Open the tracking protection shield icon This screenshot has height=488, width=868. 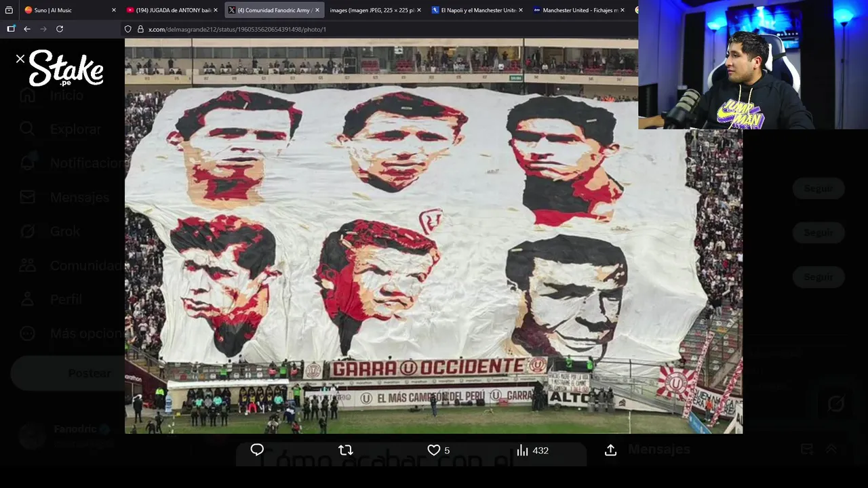coord(128,29)
